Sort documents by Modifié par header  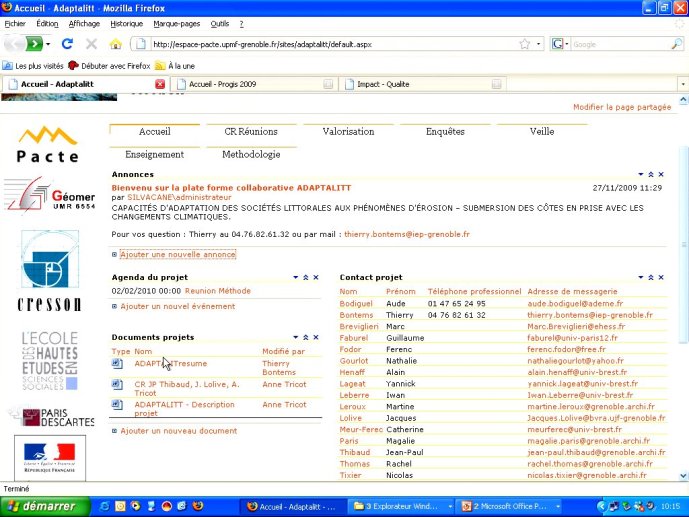283,351
